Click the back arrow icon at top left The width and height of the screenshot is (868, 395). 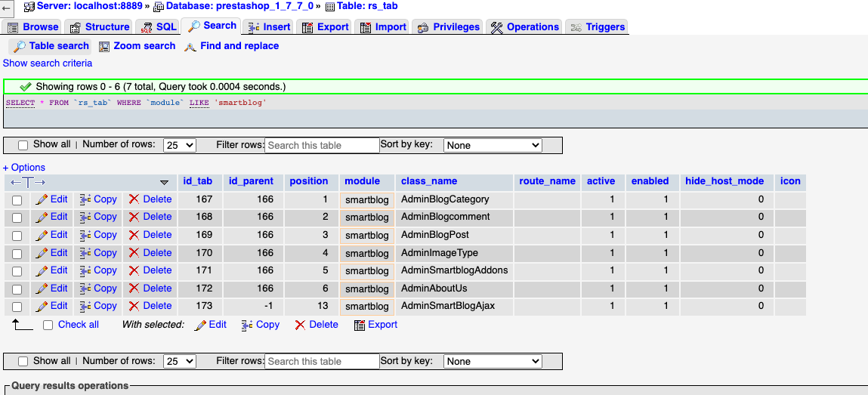6,8
